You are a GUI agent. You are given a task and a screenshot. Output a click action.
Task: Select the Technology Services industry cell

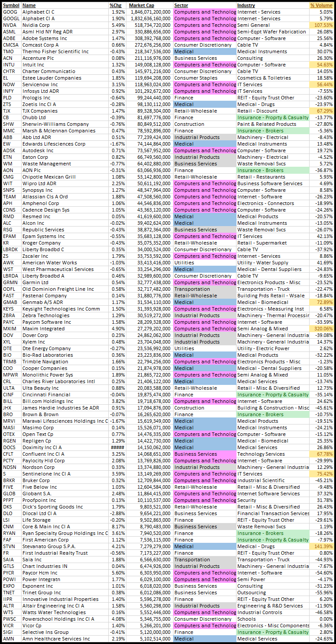(x=273, y=454)
